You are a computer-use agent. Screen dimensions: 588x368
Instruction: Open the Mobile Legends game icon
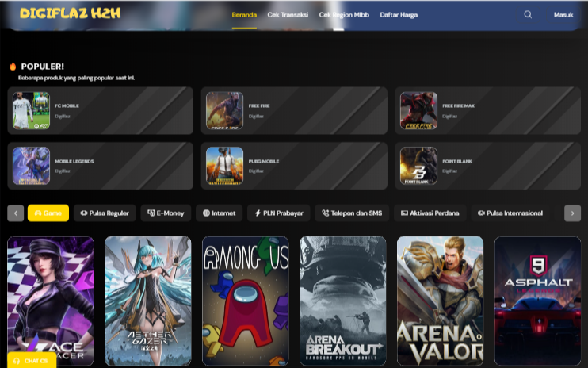pos(31,166)
